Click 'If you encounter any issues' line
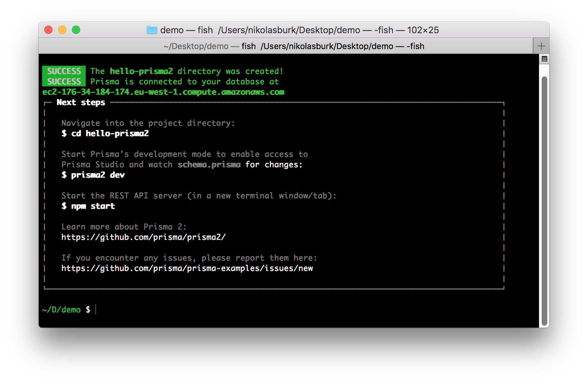 pos(189,258)
